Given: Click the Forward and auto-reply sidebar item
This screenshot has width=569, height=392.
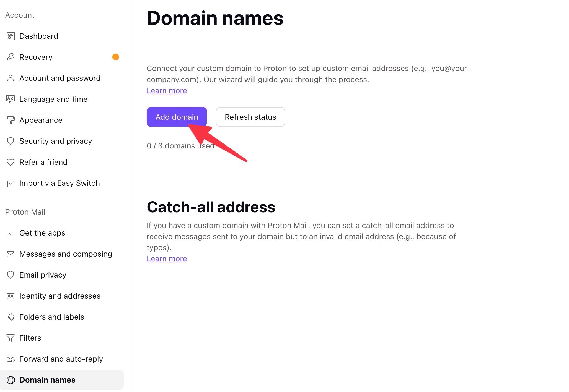Looking at the screenshot, I should [61, 359].
